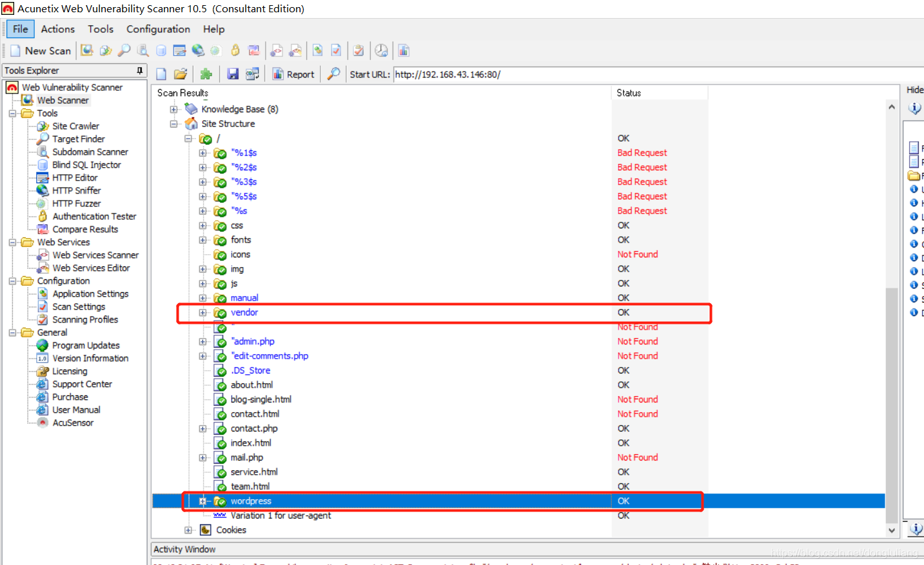Launch Site Crawler from the top toolbar icon
The width and height of the screenshot is (924, 565).
pos(106,50)
